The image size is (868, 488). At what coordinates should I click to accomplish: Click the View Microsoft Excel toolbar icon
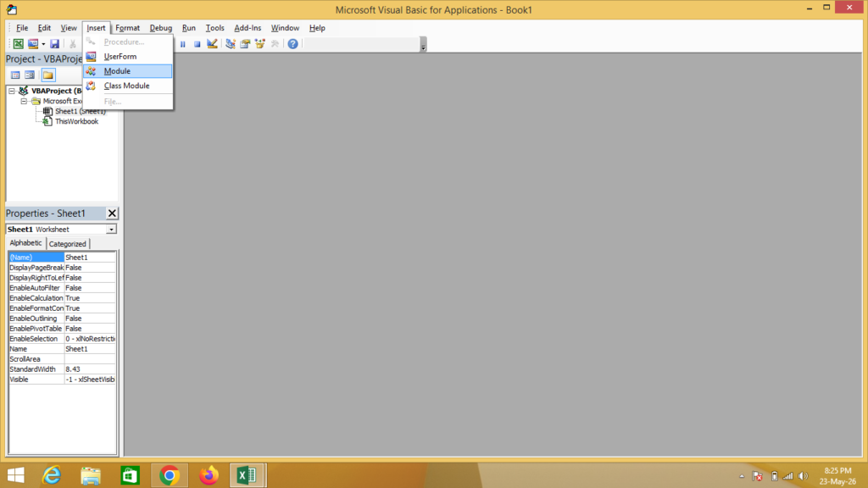pyautogui.click(x=19, y=44)
